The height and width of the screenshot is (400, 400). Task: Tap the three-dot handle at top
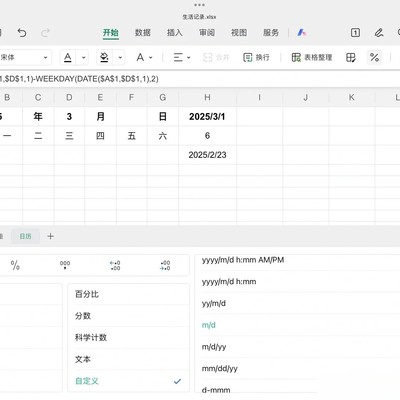tap(199, 5)
